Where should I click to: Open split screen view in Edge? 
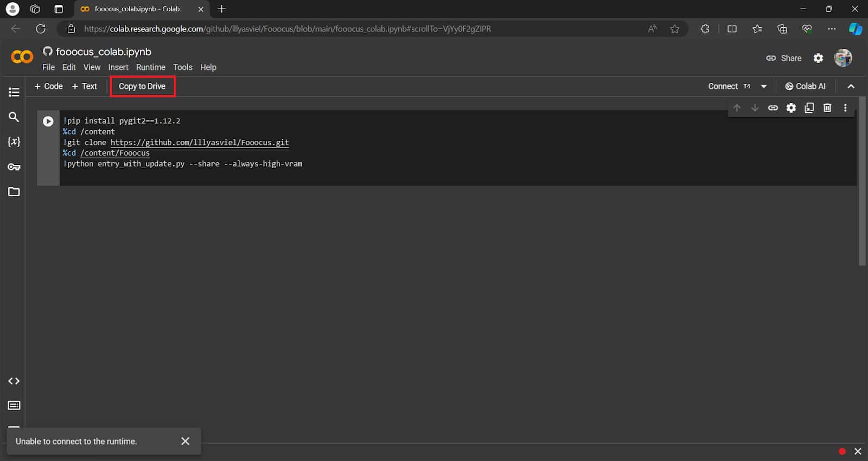pyautogui.click(x=732, y=29)
